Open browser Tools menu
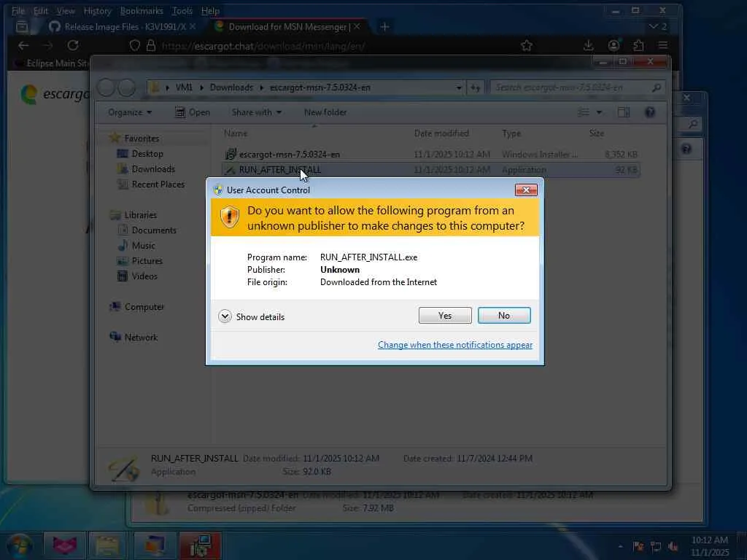The width and height of the screenshot is (747, 560). coord(182,10)
